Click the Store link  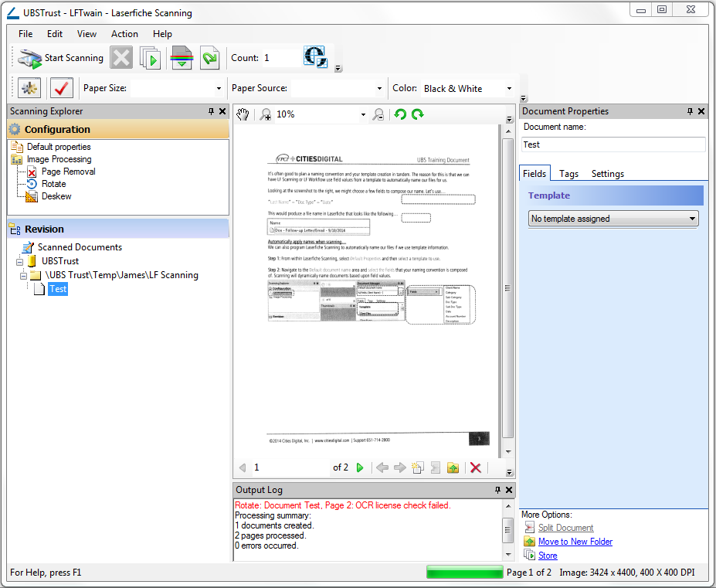(547, 556)
